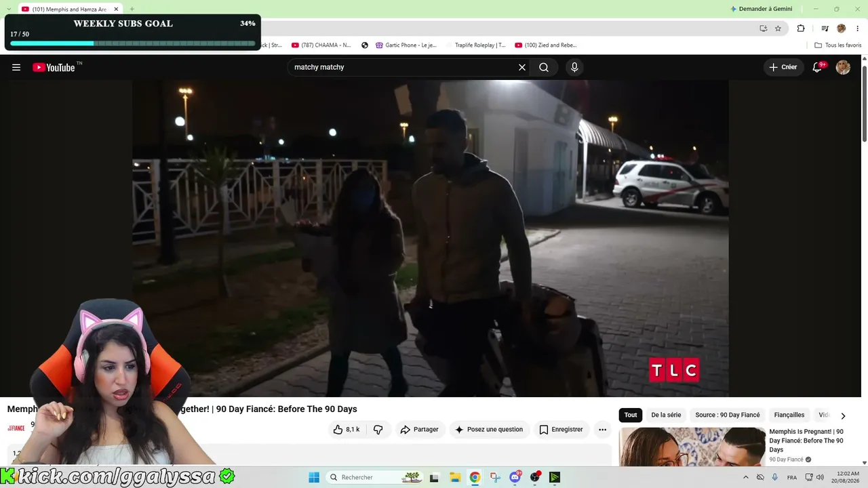This screenshot has height=488, width=868.
Task: Change the FRA input language
Action: coord(792,477)
